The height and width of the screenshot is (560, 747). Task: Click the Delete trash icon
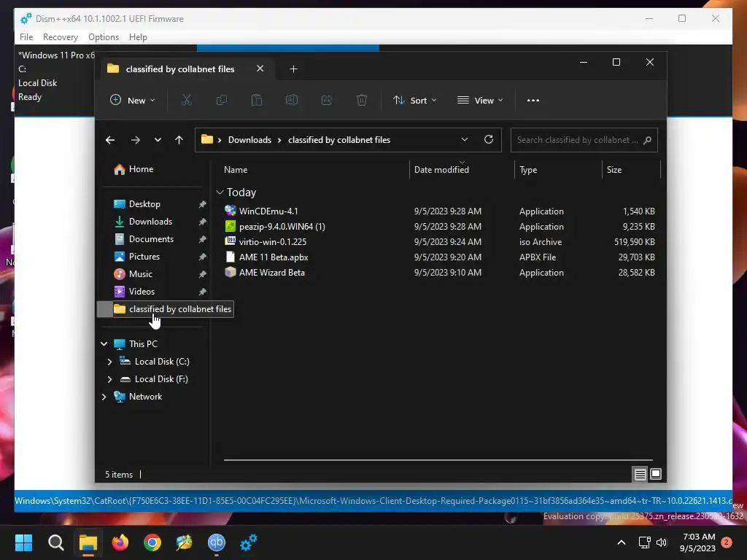click(362, 100)
